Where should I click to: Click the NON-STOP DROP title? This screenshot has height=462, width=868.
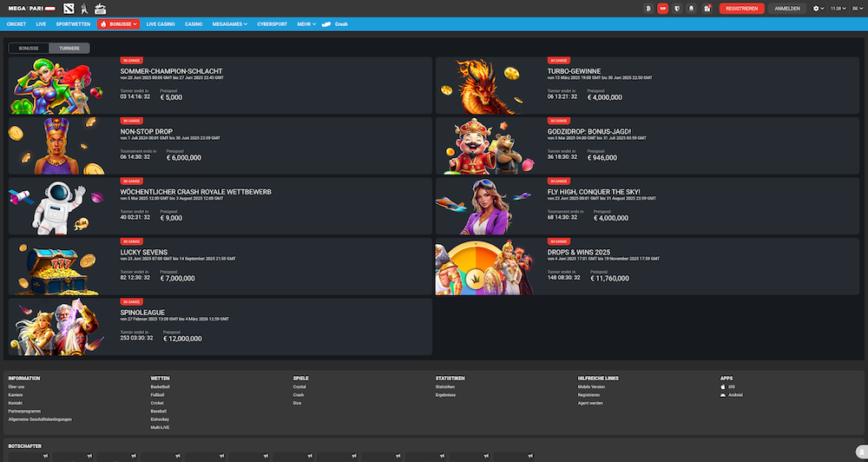tap(146, 132)
